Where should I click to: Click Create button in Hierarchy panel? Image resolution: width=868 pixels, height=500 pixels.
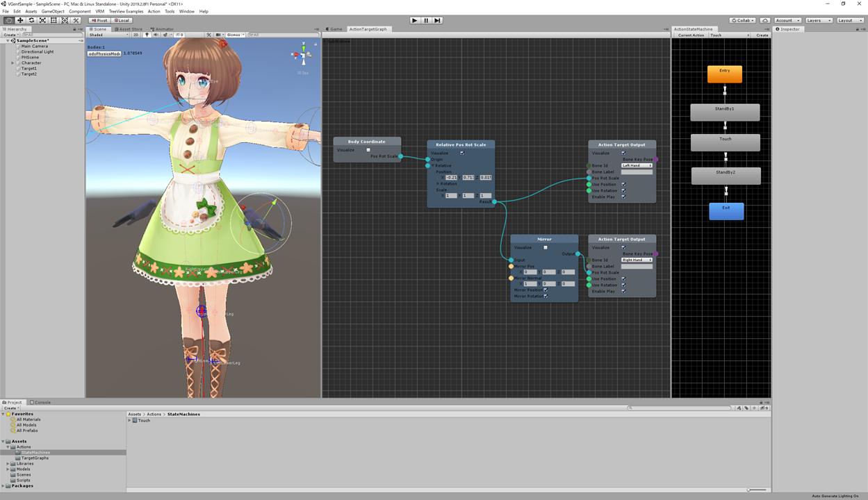(10, 35)
